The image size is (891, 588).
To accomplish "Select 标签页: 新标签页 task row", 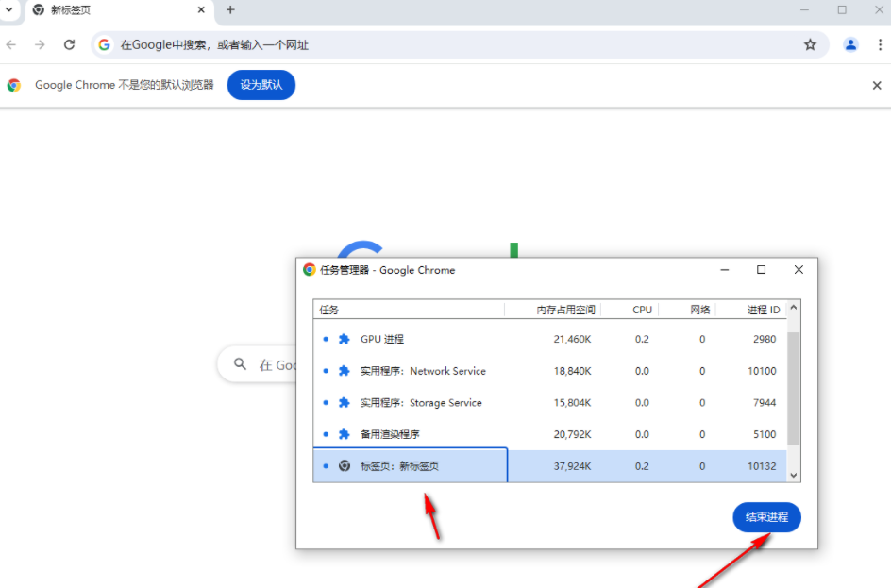I will (549, 466).
